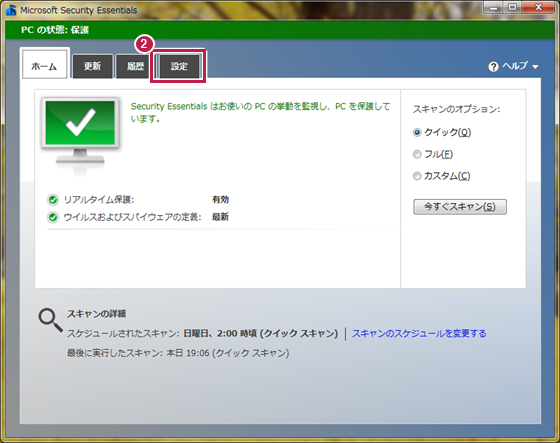Select the クイック scan radio option
Screen dimensions: 560x443
click(417, 133)
